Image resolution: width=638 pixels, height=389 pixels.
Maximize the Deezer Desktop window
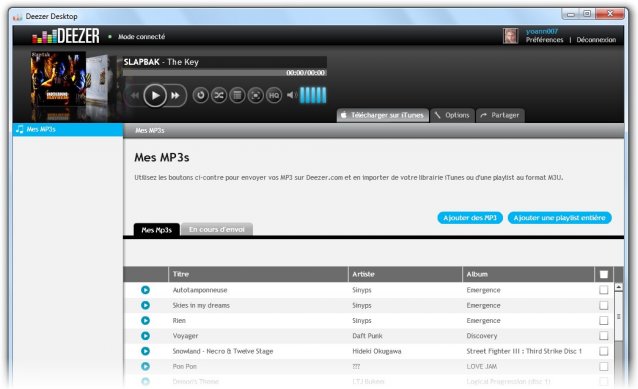point(587,14)
